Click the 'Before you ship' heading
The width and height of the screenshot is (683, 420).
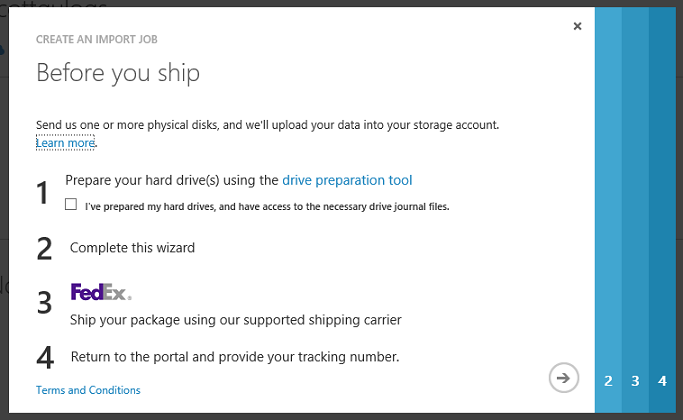pyautogui.click(x=118, y=73)
